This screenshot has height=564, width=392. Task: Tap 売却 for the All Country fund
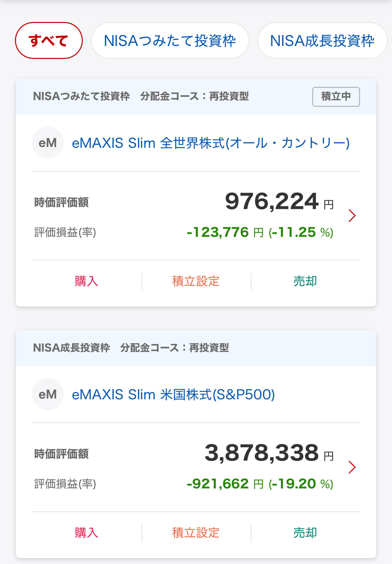(305, 281)
